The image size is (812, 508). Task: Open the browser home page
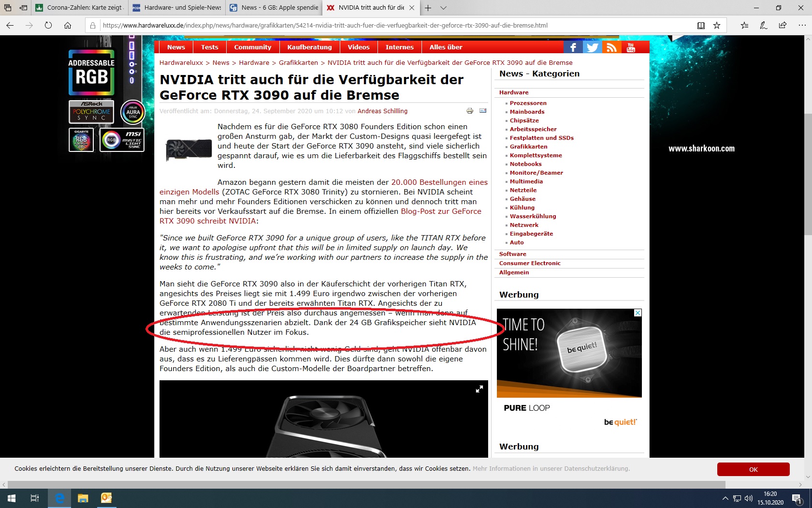(x=68, y=25)
